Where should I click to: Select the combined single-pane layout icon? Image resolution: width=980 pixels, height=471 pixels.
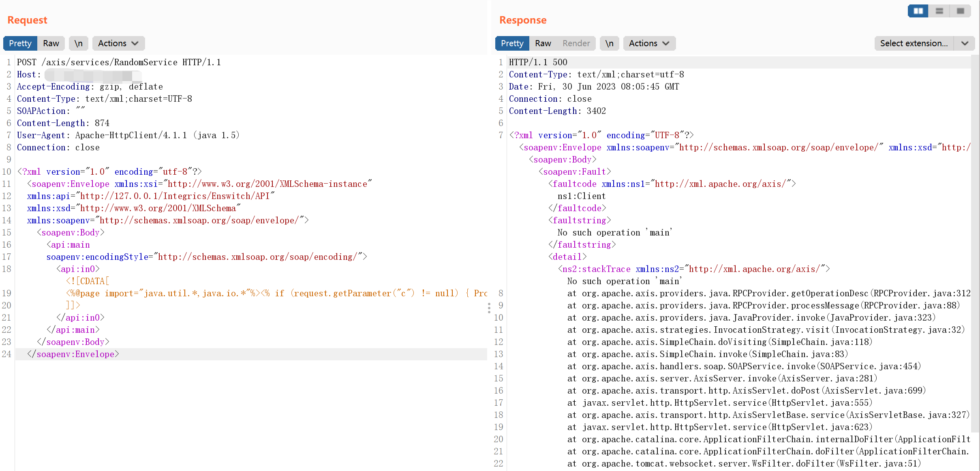(960, 11)
